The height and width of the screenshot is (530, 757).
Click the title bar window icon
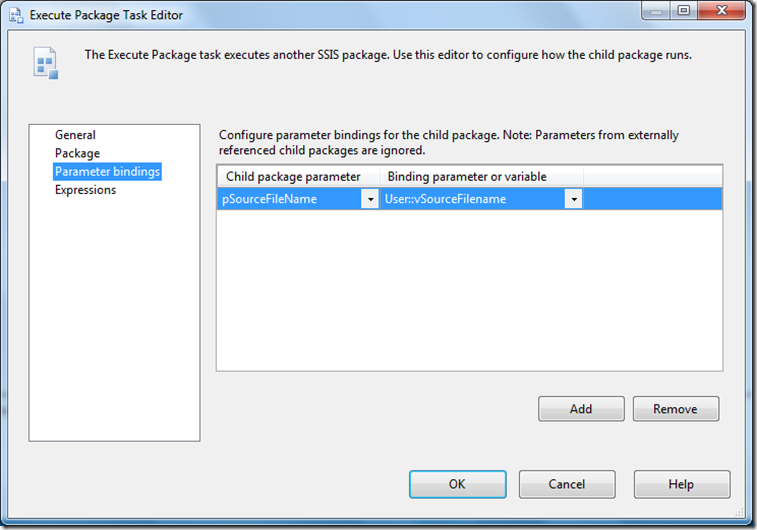click(x=17, y=15)
